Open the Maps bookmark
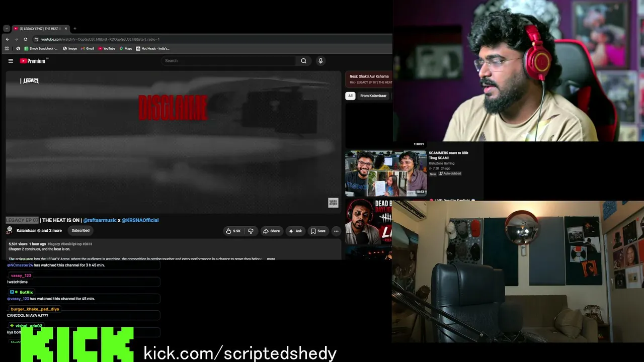 pyautogui.click(x=126, y=49)
